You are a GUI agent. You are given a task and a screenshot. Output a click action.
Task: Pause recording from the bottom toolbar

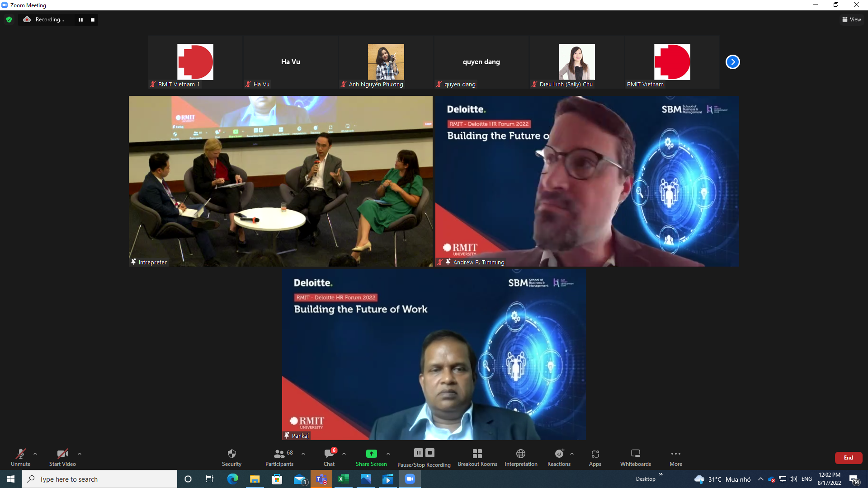tap(419, 453)
